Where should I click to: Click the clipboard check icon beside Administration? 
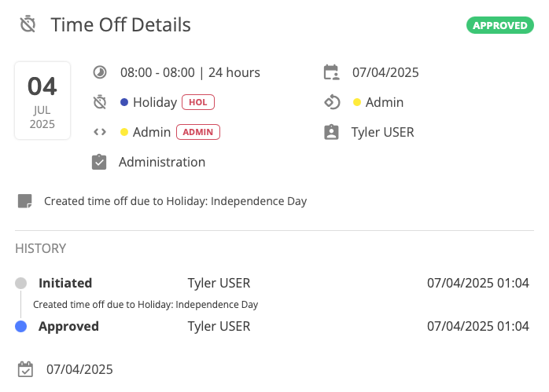(99, 162)
